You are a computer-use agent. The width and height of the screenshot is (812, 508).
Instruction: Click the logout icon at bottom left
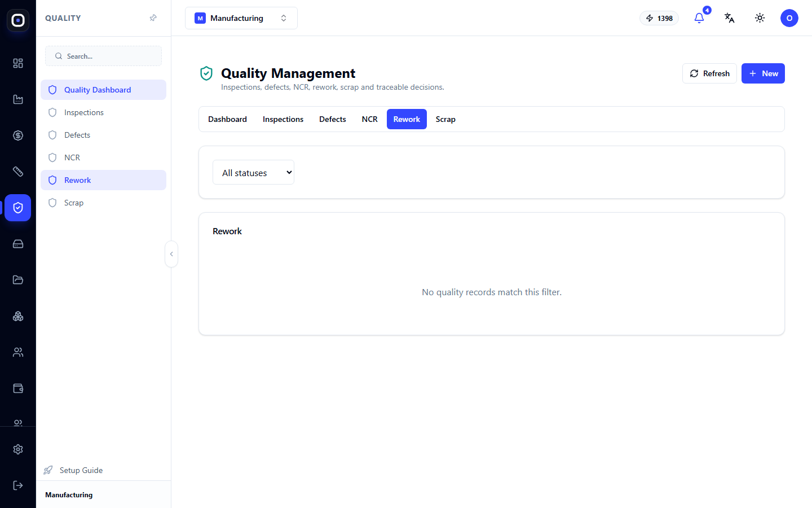click(x=18, y=485)
